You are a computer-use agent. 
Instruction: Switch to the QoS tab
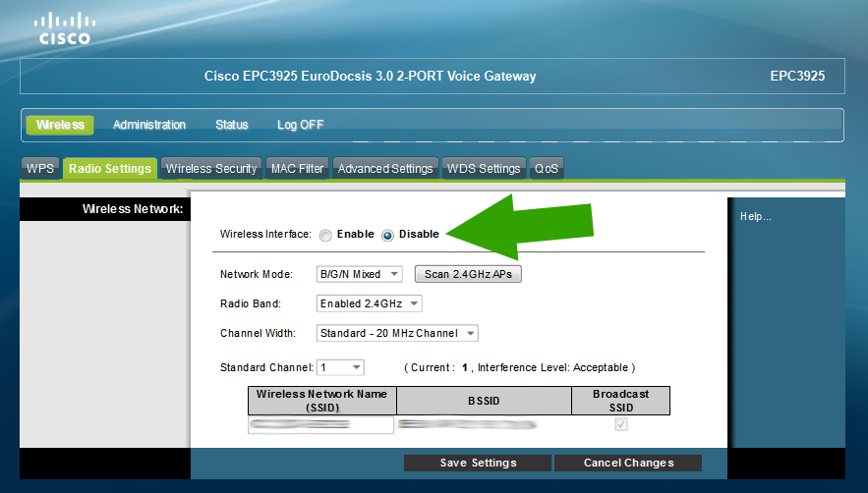547,168
